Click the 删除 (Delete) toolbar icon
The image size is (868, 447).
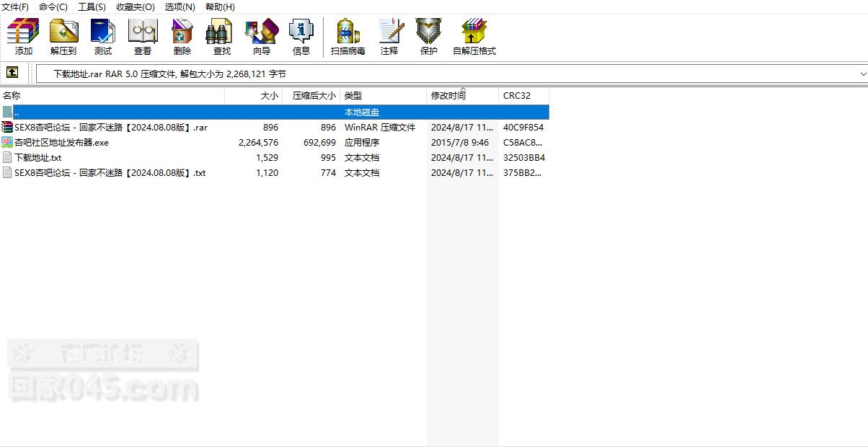click(182, 33)
